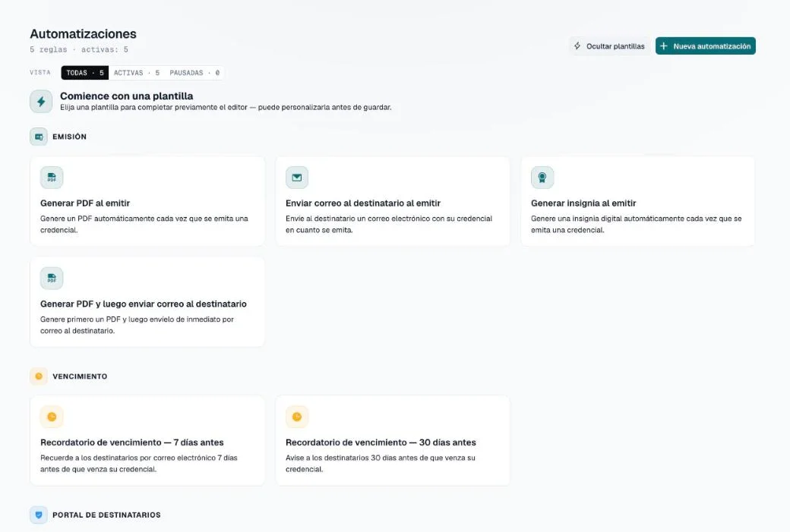Viewport: 790px width, 532px height.
Task: Switch to the Activas · 5 tab
Action: point(137,73)
